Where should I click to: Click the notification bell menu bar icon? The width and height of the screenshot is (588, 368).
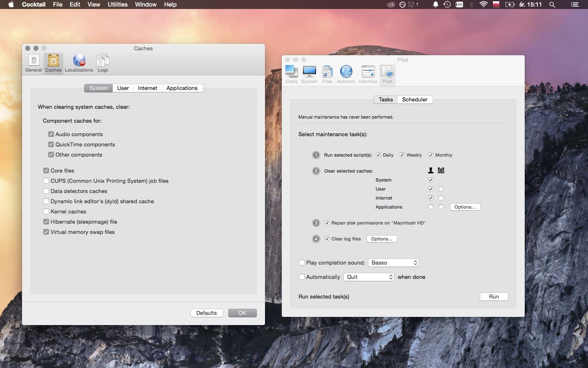pos(435,4)
